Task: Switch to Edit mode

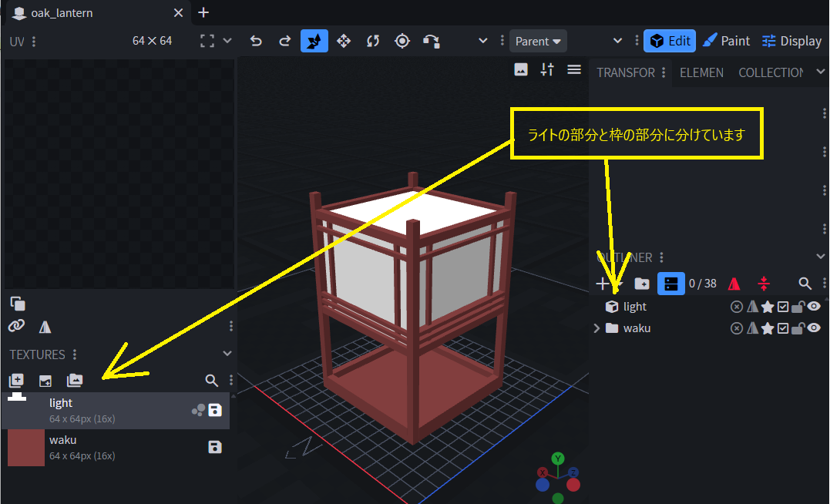Action: pos(670,41)
